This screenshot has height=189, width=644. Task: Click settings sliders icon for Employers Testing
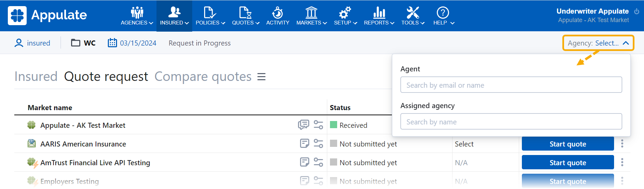[x=318, y=181]
